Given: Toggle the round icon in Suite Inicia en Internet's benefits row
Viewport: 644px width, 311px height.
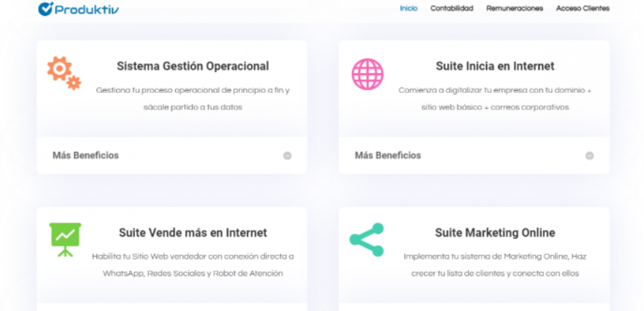Looking at the screenshot, I should pos(590,156).
